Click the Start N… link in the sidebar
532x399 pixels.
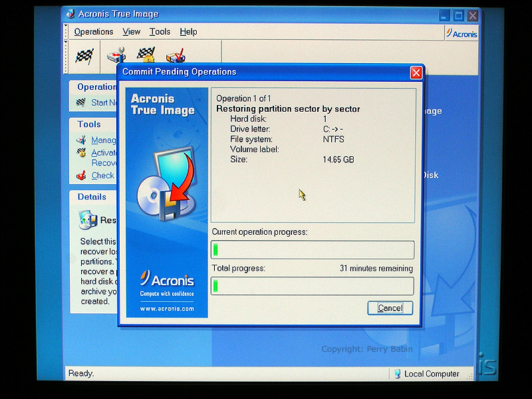coord(104,102)
